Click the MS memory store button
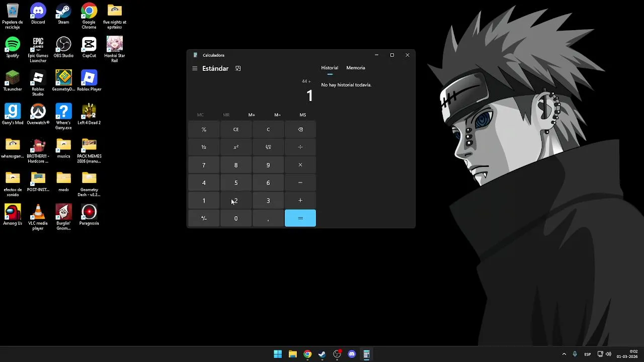This screenshot has width=644, height=362. 303,115
